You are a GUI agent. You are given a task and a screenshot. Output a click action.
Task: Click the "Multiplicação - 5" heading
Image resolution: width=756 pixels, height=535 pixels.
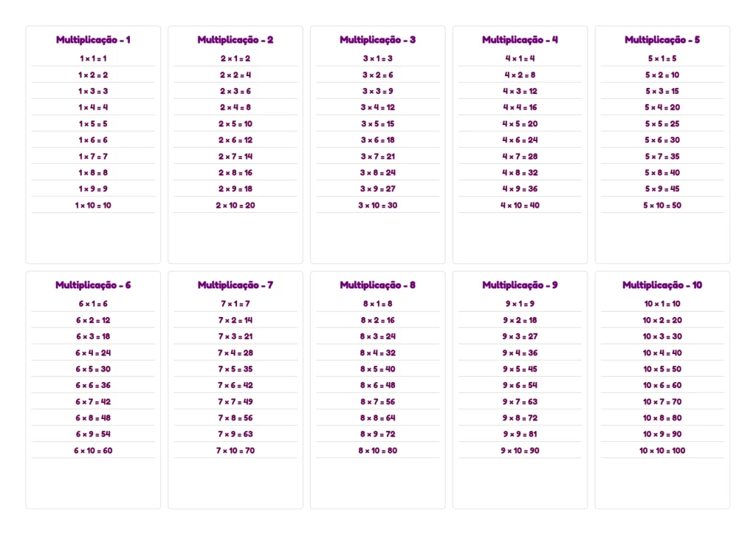(x=662, y=40)
